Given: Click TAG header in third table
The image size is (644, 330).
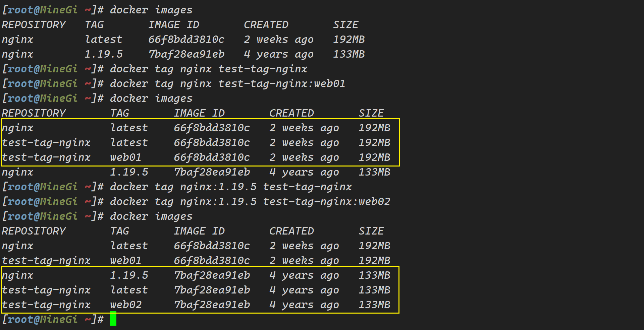Looking at the screenshot, I should coord(120,231).
